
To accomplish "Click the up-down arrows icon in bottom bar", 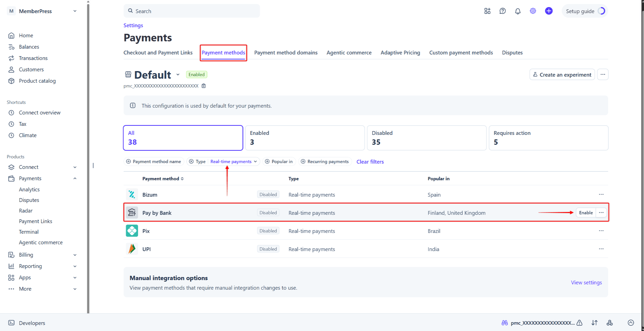I will click(x=594, y=323).
